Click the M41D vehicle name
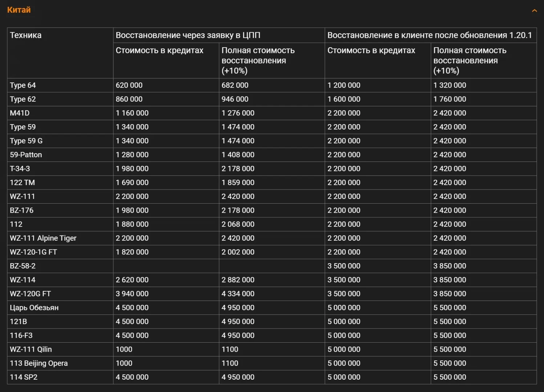544x392 pixels. [20, 113]
